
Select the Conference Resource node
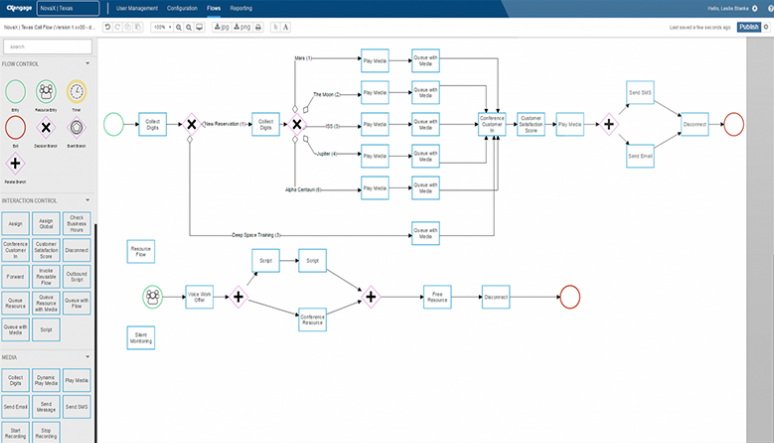pos(312,320)
